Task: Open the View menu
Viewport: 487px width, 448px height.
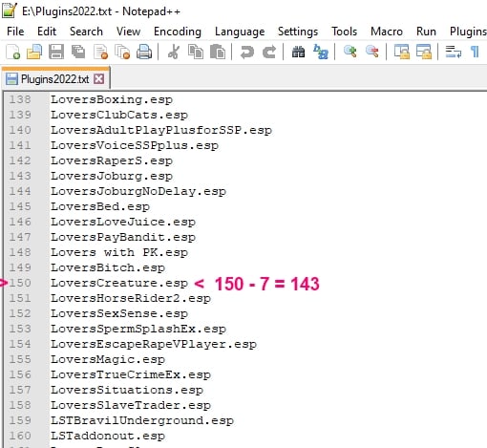Action: (128, 32)
